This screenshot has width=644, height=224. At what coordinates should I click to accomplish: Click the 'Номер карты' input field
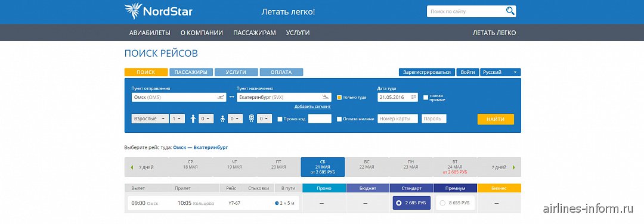pyautogui.click(x=398, y=119)
